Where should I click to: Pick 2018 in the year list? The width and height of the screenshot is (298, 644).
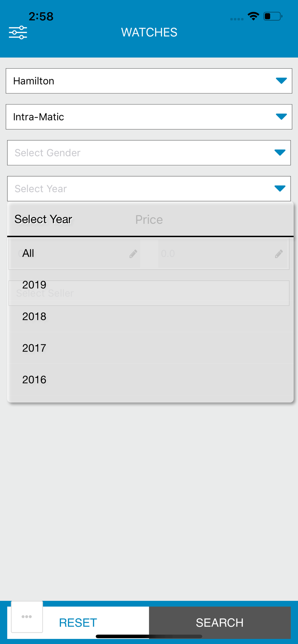pos(34,317)
